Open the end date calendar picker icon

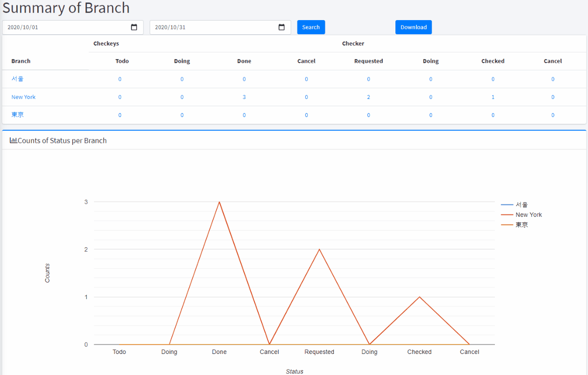point(281,27)
